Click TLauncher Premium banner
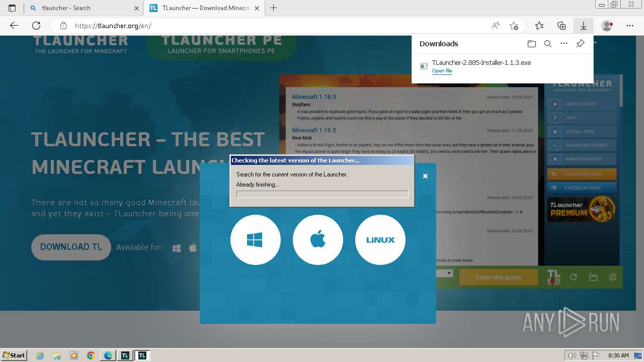644x362 pixels. click(x=582, y=209)
